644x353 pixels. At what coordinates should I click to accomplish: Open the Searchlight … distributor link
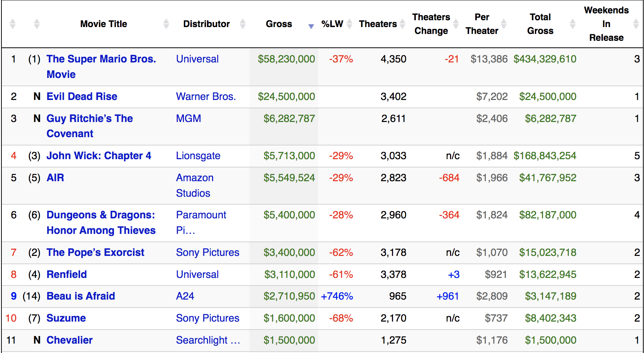(x=208, y=340)
